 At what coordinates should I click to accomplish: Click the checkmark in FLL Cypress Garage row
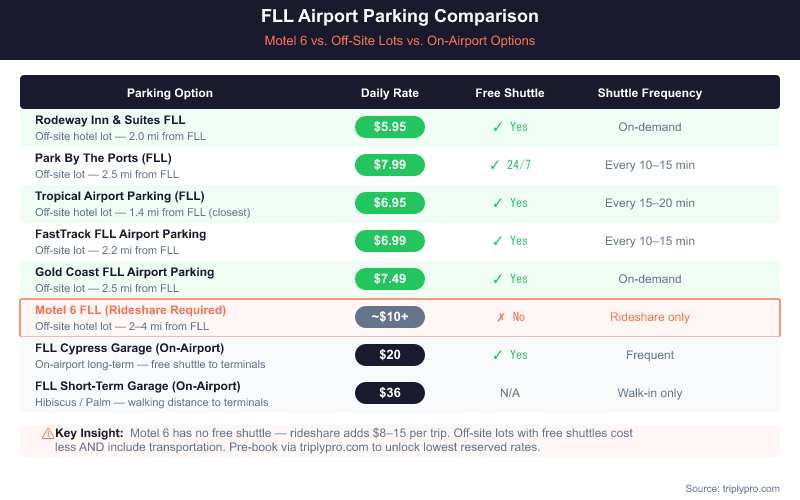tap(497, 355)
